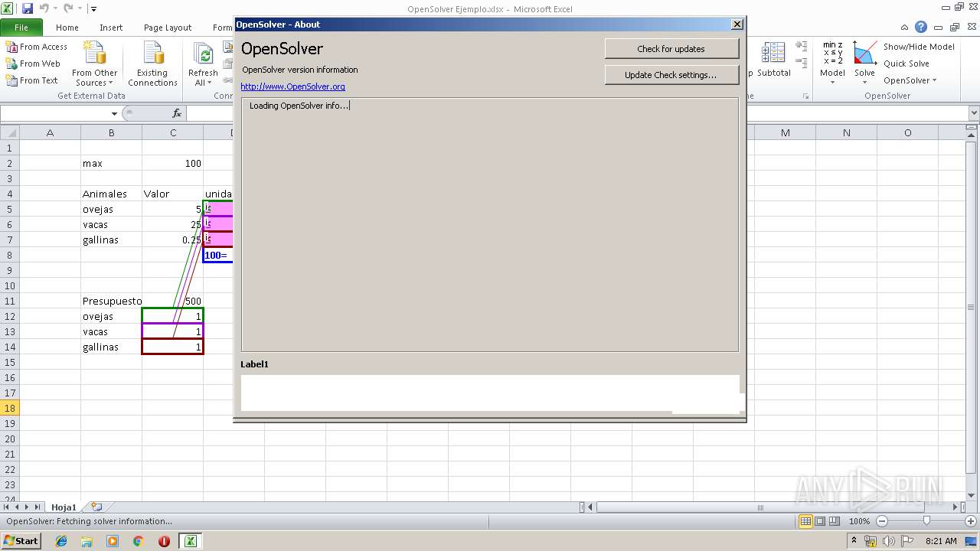
Task: Click the Insert Function fx icon
Action: click(x=177, y=113)
